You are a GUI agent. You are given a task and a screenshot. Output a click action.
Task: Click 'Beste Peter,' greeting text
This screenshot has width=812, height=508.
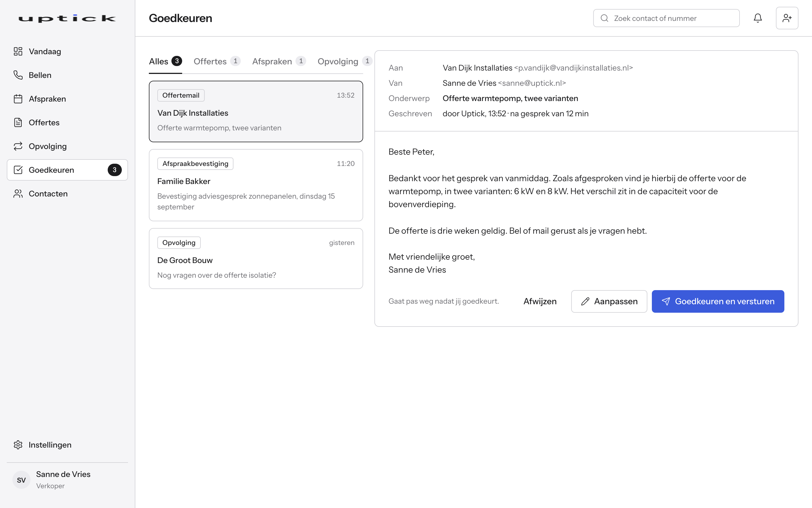[411, 152]
